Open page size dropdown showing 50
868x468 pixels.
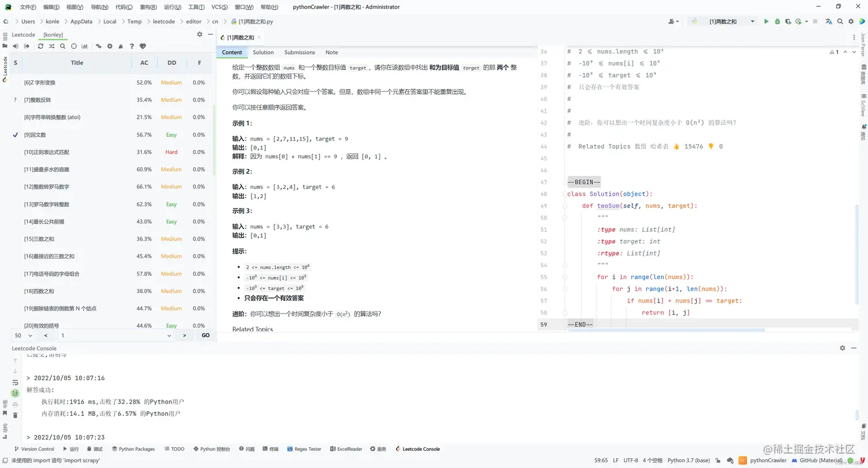(24, 335)
